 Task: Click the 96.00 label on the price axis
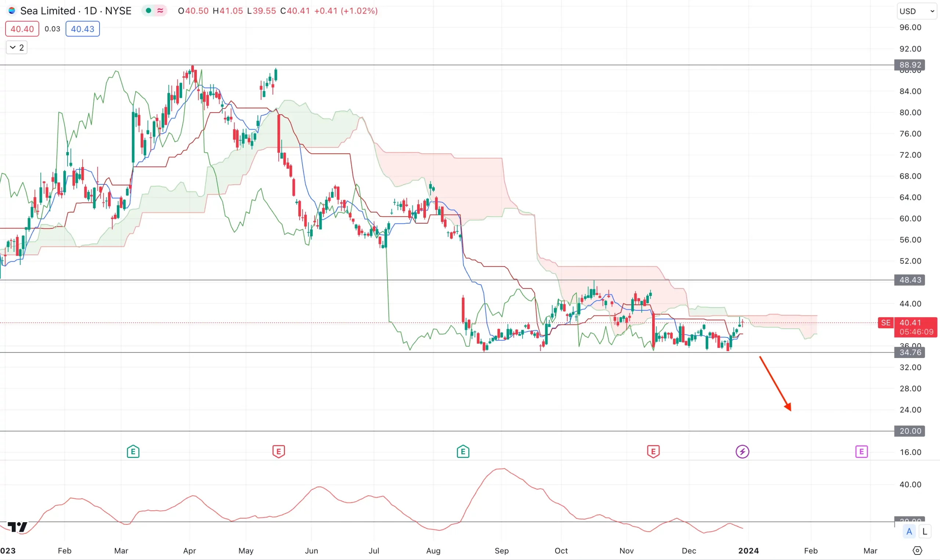(910, 28)
